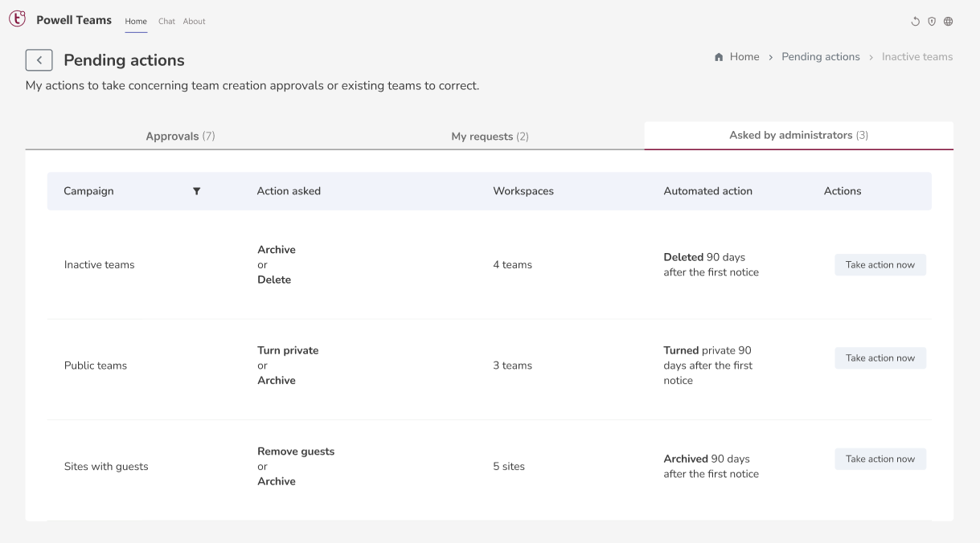Select the Approvals (7) tab

(x=180, y=137)
